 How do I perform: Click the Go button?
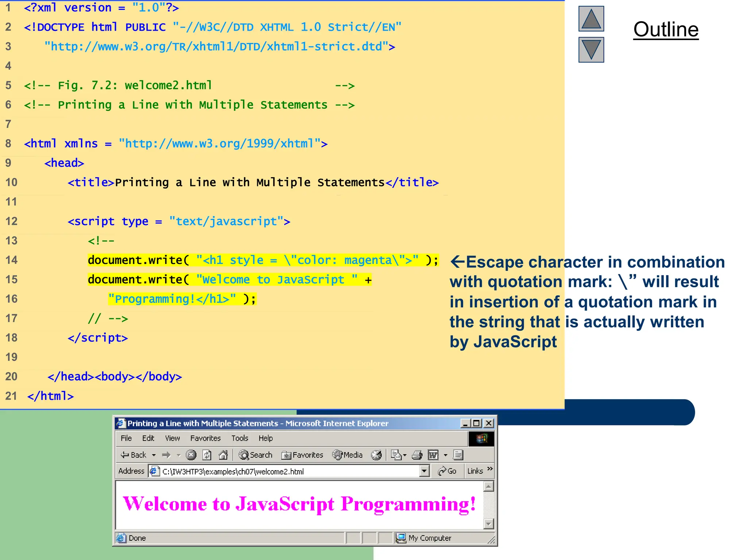click(447, 471)
